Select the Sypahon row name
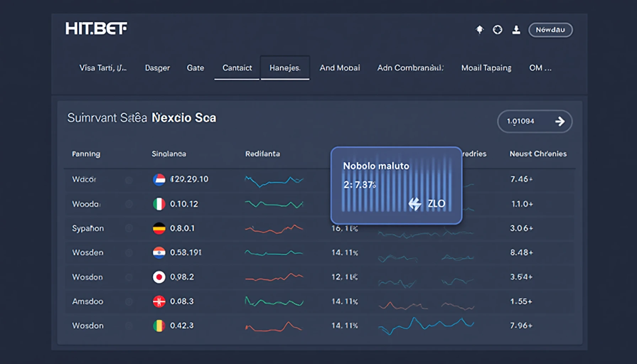This screenshot has height=364, width=637. coord(88,228)
